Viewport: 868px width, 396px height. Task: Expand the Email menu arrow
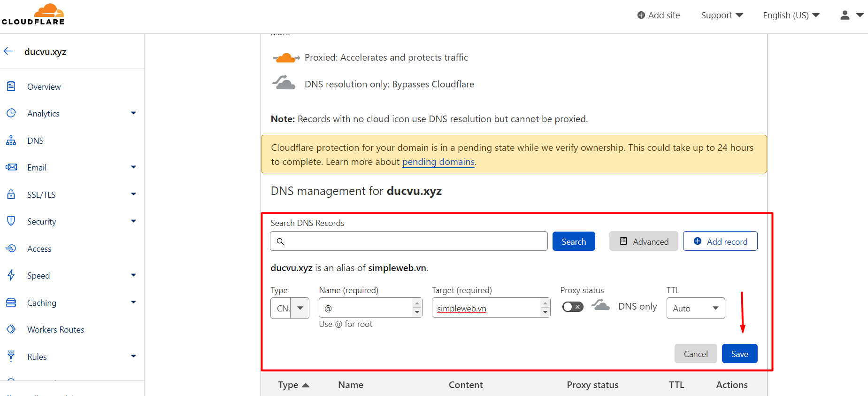pyautogui.click(x=133, y=167)
